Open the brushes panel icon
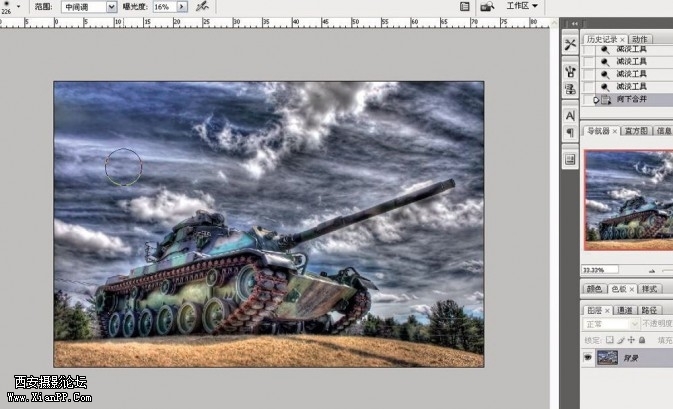Viewport: 673px width, 409px height. tap(570, 71)
